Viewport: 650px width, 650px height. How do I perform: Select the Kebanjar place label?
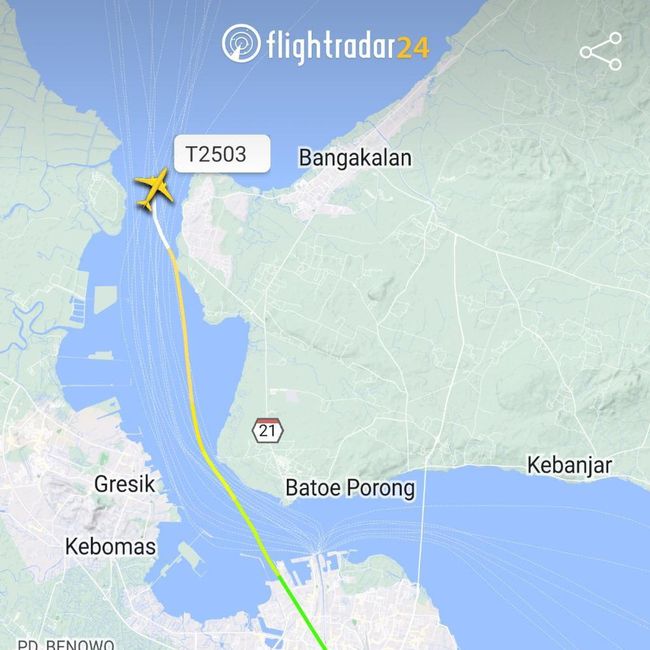(569, 466)
